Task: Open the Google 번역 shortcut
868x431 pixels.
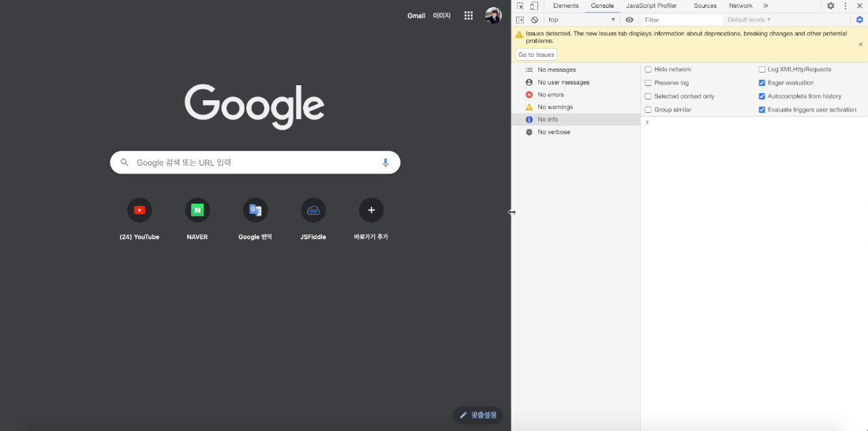Action: 255,219
